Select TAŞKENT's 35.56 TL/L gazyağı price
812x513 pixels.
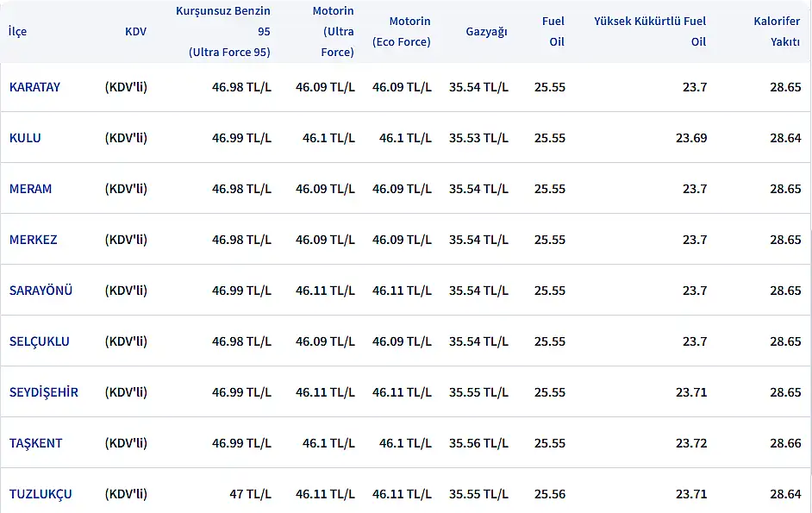478,443
